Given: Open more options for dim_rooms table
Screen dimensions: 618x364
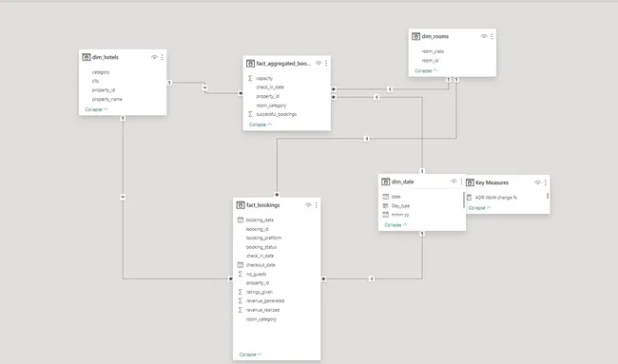Looking at the screenshot, I should tap(492, 36).
